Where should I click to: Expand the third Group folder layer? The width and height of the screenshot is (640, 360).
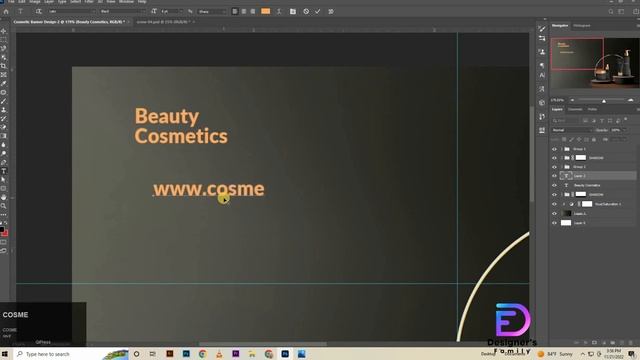tap(562, 167)
